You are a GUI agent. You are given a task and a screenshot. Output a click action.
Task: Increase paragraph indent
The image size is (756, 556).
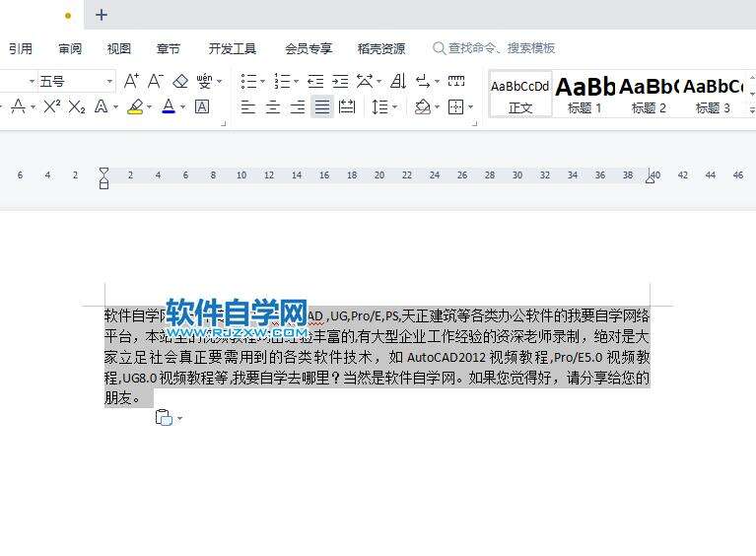(x=340, y=81)
